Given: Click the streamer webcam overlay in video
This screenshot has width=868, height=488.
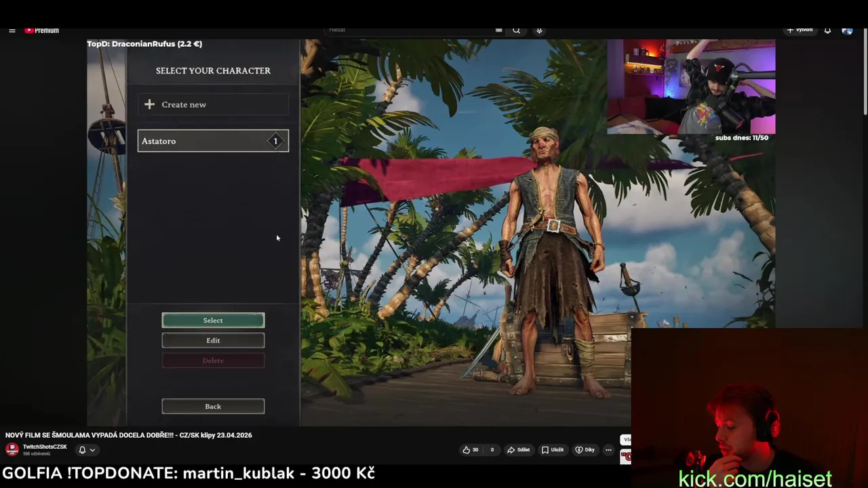Looking at the screenshot, I should pos(691,87).
